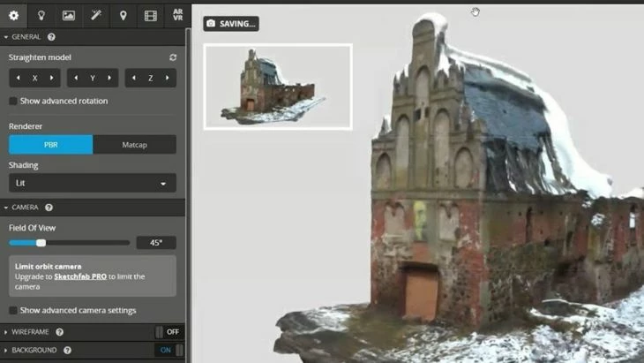Toggle Wireframe OFF switch
Viewport: 644px width, 363px height.
click(169, 332)
